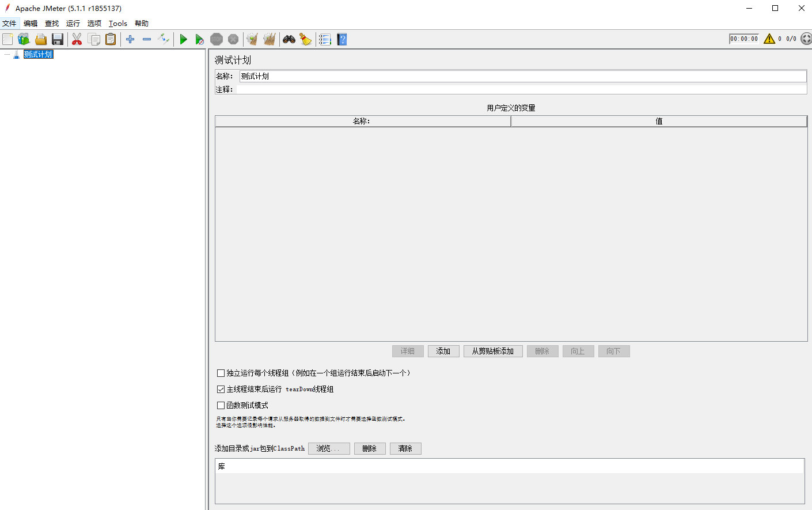Open the 编辑 menu
Viewport: 812px width, 510px height.
(31, 24)
